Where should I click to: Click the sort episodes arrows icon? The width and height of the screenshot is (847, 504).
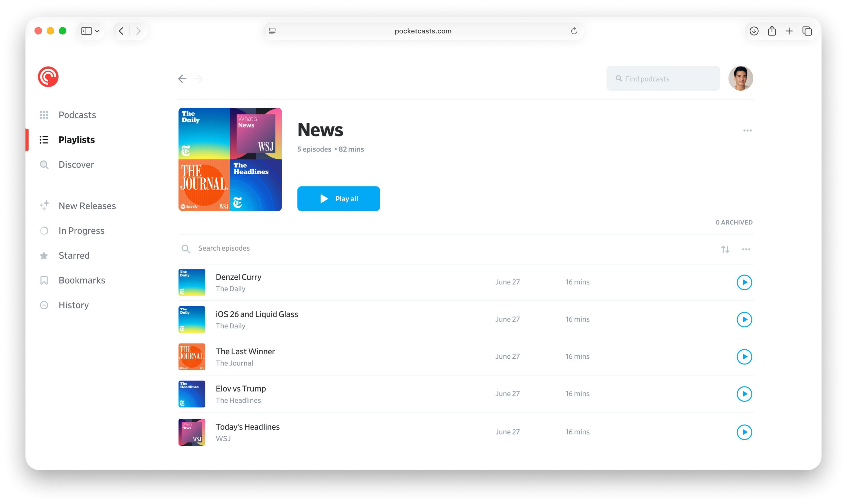coord(725,249)
